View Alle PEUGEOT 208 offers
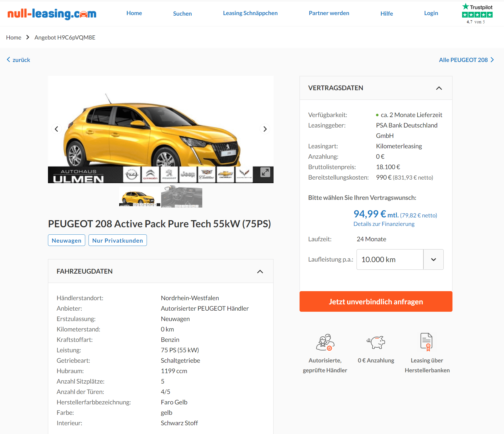Screen dimensions: 504x434 pyautogui.click(x=466, y=60)
